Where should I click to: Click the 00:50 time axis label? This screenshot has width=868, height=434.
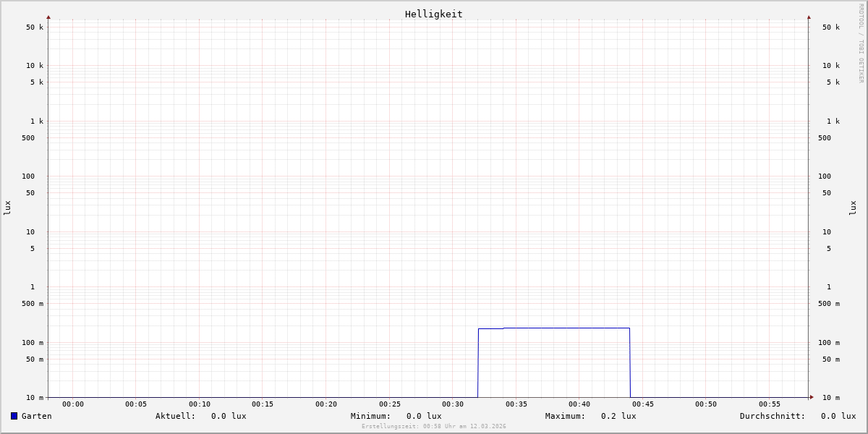tap(706, 404)
